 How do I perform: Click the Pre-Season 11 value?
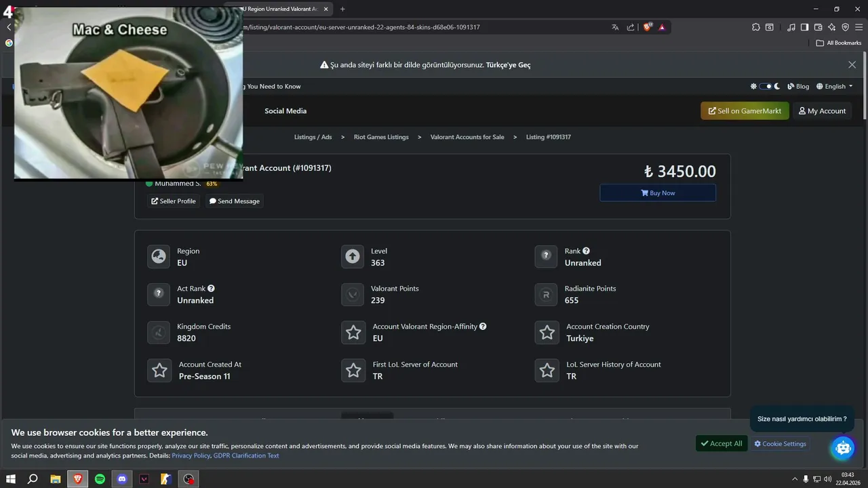click(204, 376)
